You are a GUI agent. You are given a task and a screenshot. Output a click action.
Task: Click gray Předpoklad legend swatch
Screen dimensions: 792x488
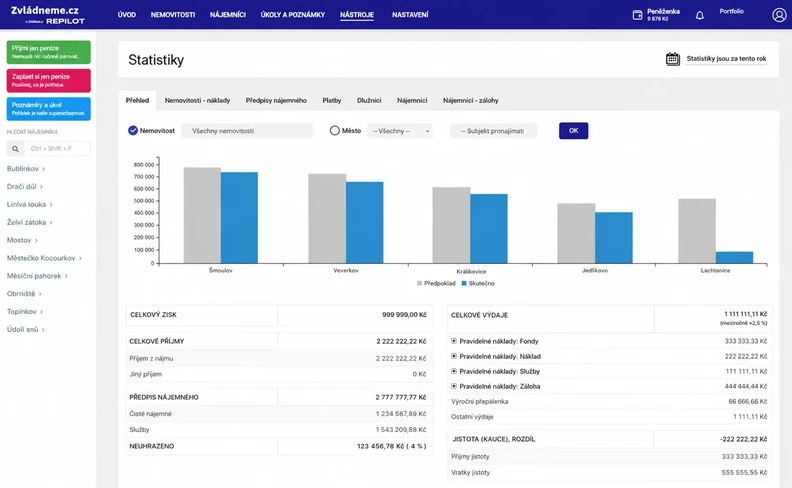pyautogui.click(x=419, y=283)
